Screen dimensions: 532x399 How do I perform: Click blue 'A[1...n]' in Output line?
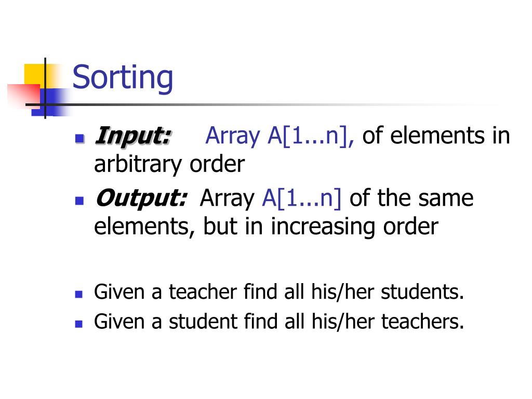click(302, 198)
